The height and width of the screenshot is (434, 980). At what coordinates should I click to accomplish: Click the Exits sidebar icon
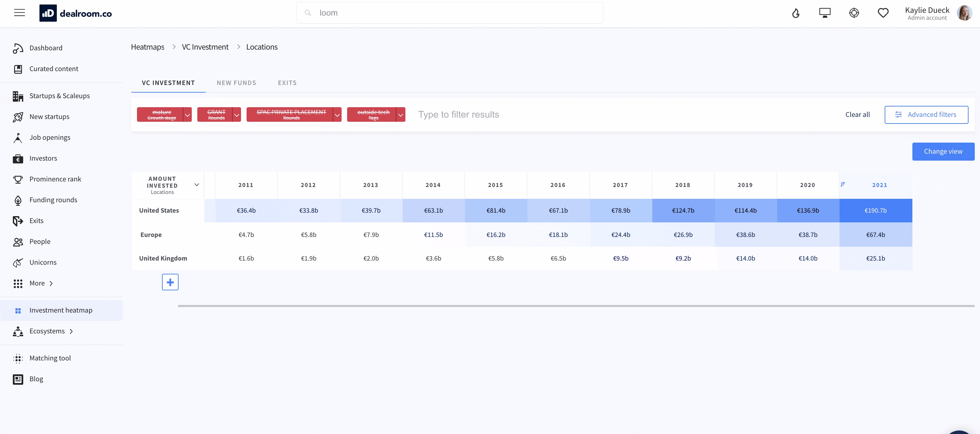(18, 221)
